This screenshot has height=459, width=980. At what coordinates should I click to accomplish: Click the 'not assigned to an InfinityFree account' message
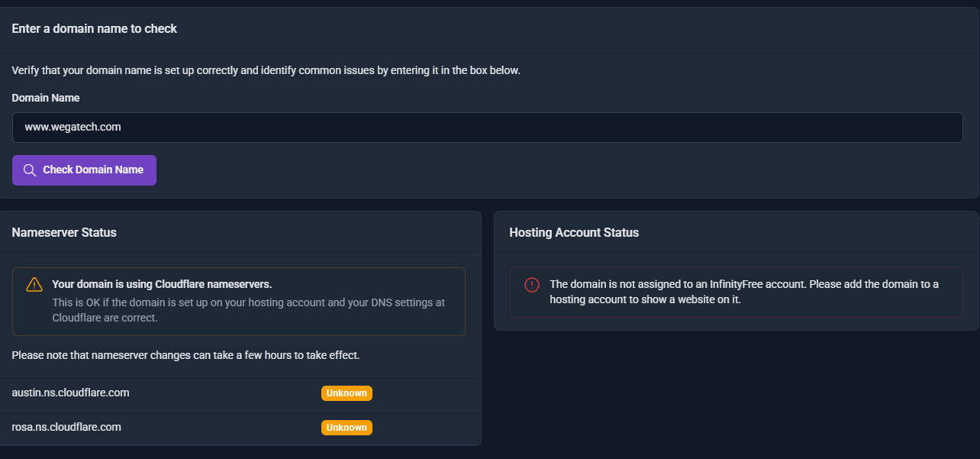pos(743,292)
